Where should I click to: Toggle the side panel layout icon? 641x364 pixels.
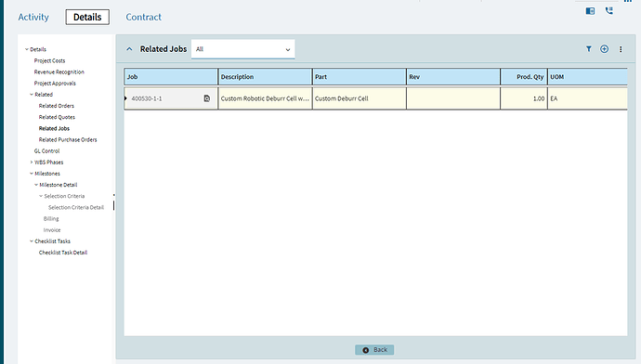point(590,11)
